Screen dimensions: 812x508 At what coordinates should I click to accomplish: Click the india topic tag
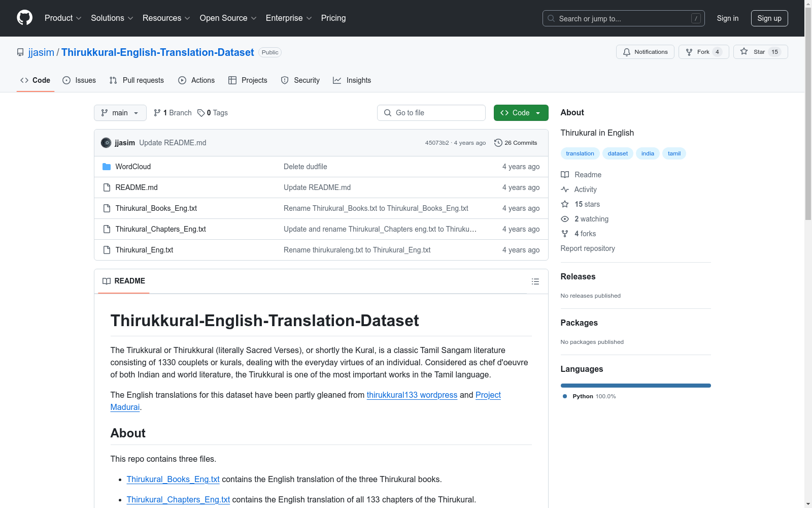tap(648, 153)
